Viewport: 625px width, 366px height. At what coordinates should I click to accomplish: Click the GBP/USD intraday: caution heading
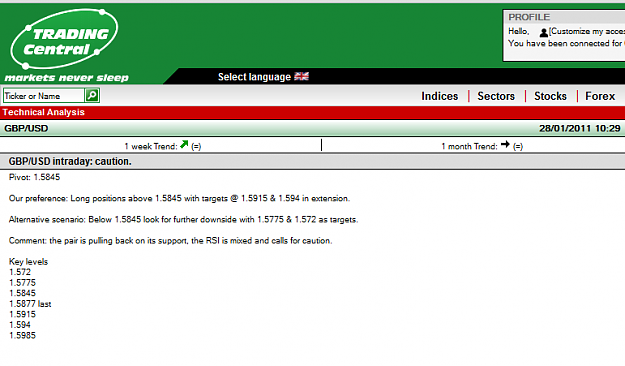[70, 161]
